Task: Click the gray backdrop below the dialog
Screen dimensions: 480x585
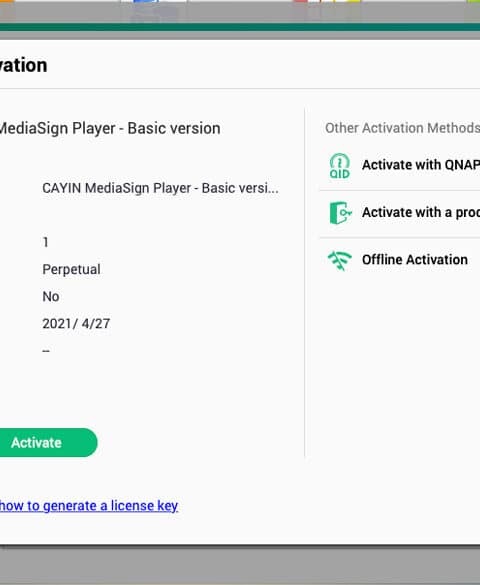Action: 240,565
